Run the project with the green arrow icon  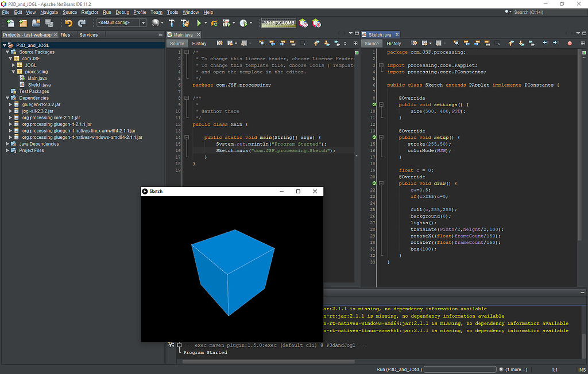click(198, 23)
